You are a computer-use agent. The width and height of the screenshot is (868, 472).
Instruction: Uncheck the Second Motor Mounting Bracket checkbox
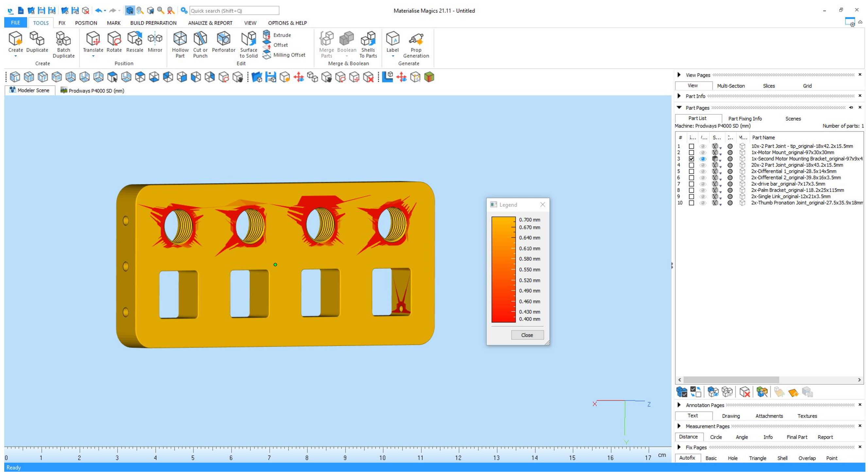point(691,159)
